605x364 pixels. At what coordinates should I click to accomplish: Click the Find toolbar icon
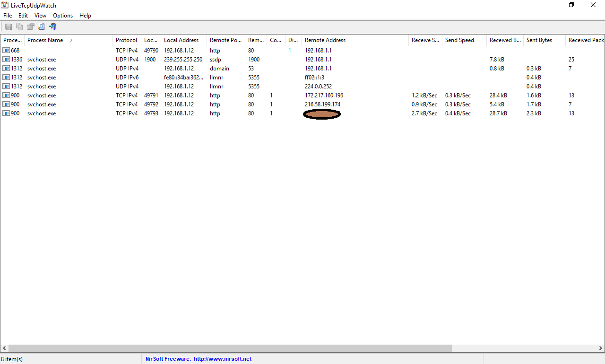coord(41,26)
